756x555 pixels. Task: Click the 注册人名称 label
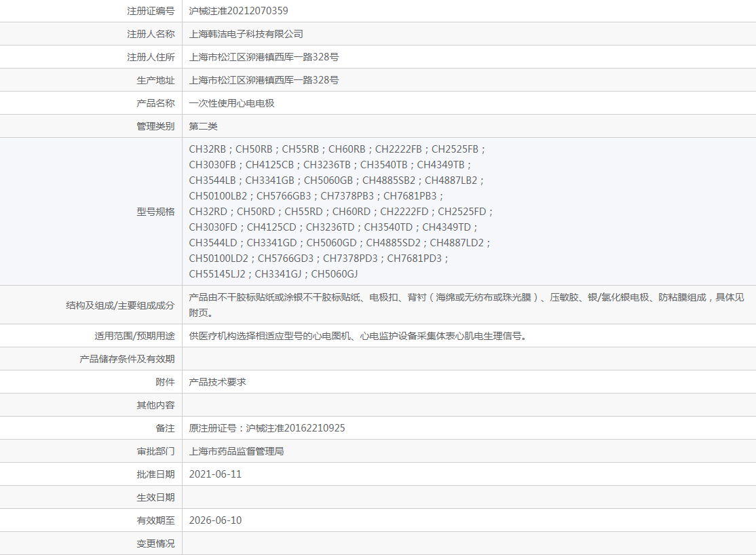pos(151,34)
